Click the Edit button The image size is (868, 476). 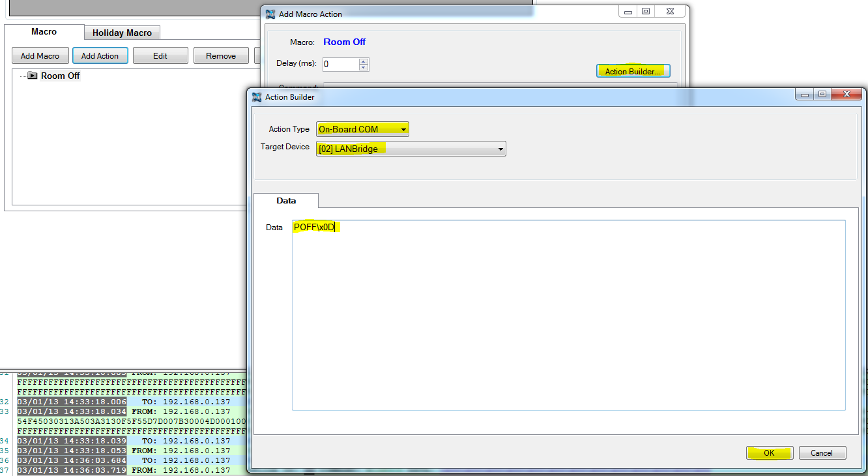coord(160,55)
